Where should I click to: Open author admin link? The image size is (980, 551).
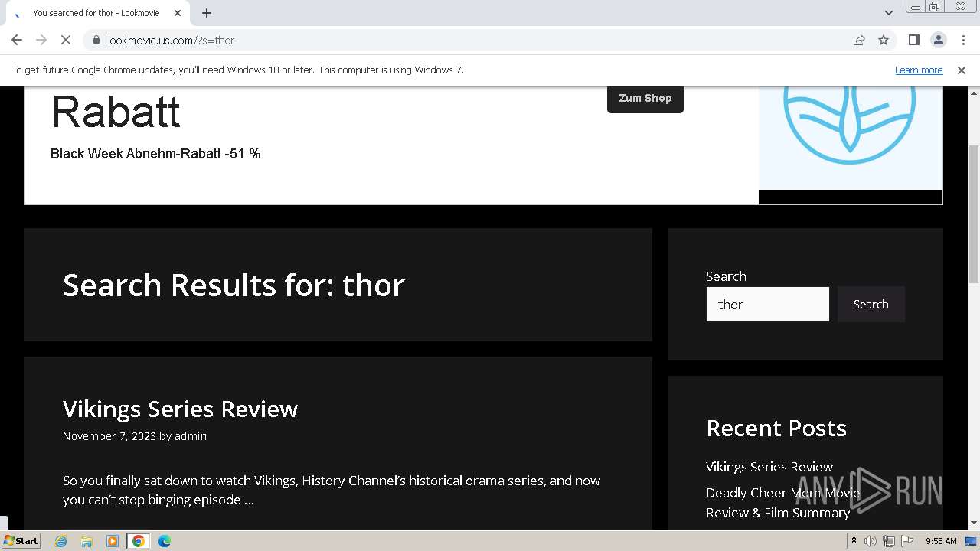191,436
